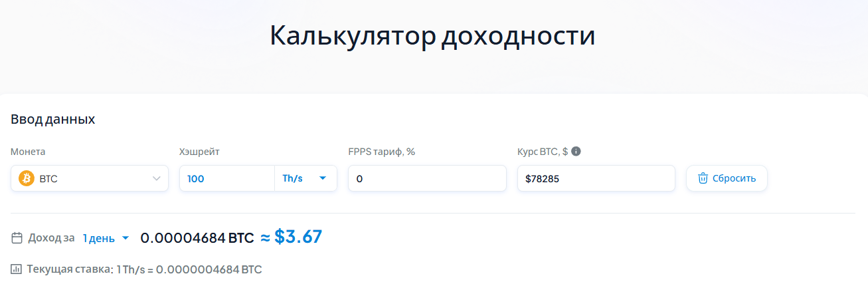
Task: Click the chart icon near Текущая ставка
Action: (x=17, y=269)
